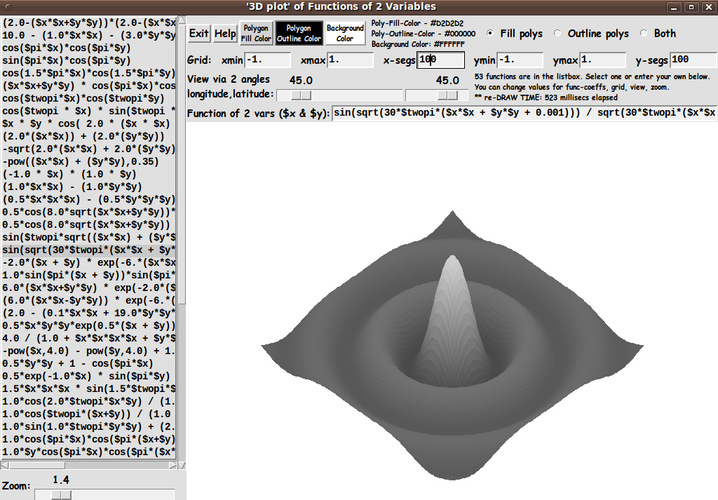This screenshot has width=718, height=500.
Task: Select function 0.5*exp(-1.0*$x) * sin($pi*$y)
Action: pos(88,376)
